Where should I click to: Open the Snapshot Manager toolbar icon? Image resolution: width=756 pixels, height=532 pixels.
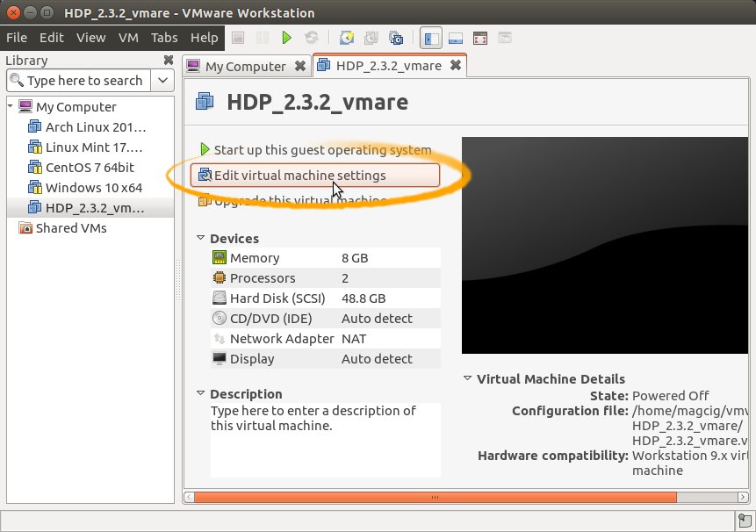click(396, 38)
